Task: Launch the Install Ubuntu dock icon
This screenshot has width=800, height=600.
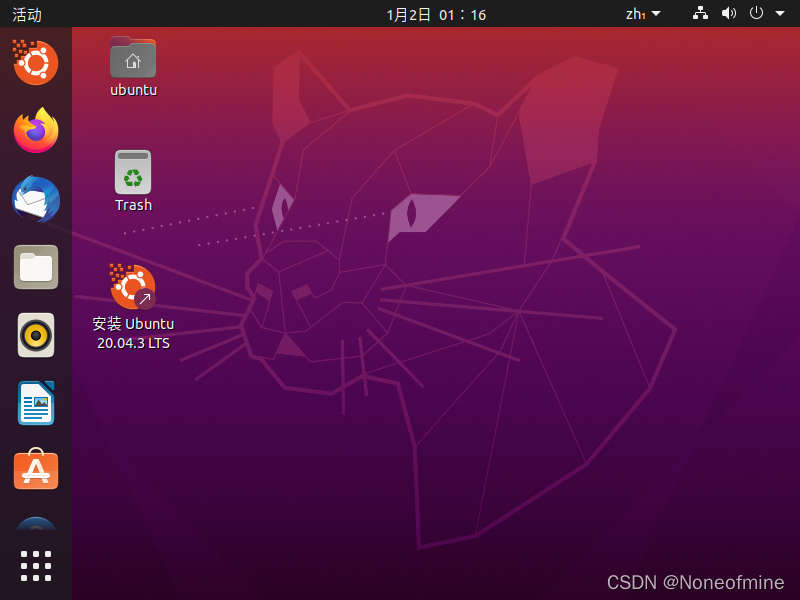Action: tap(35, 62)
